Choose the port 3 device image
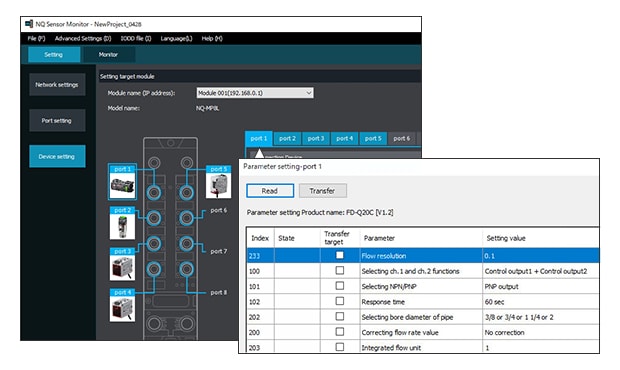 (x=123, y=268)
